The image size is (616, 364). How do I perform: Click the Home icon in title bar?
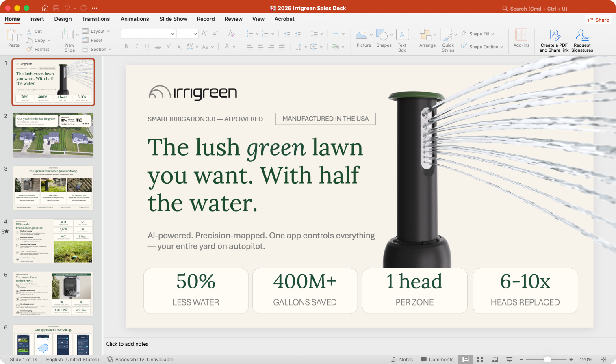pos(45,8)
